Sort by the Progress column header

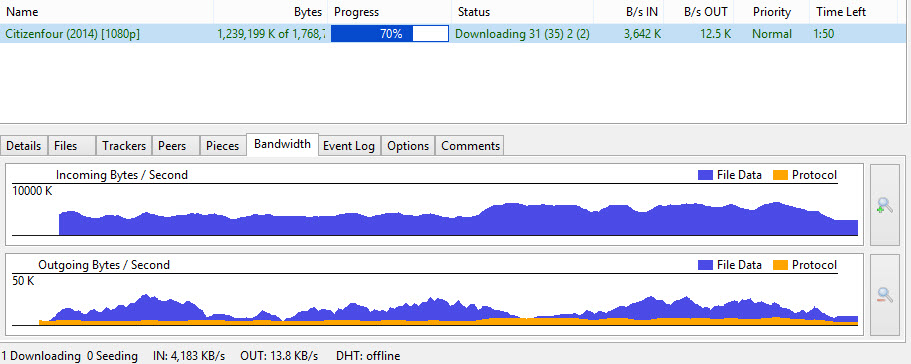[390, 12]
